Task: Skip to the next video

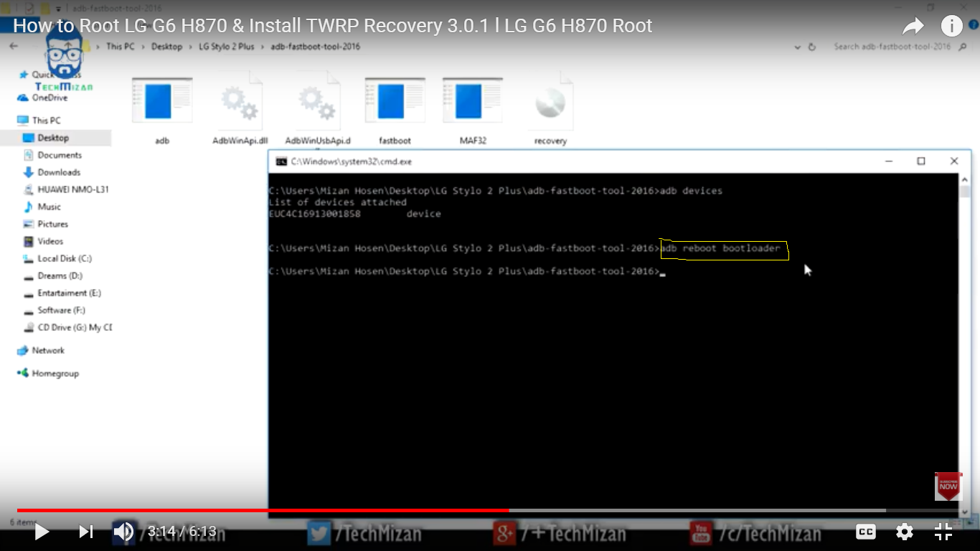Action: click(85, 532)
